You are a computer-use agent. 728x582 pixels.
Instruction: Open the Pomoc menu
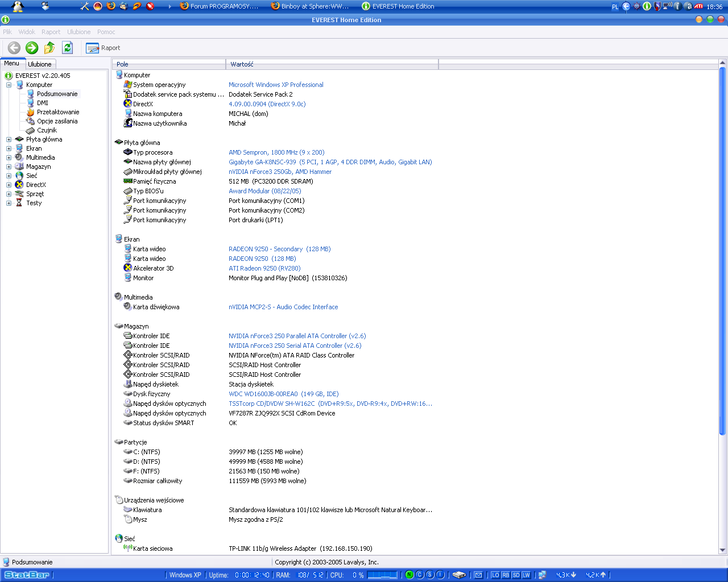coord(106,32)
